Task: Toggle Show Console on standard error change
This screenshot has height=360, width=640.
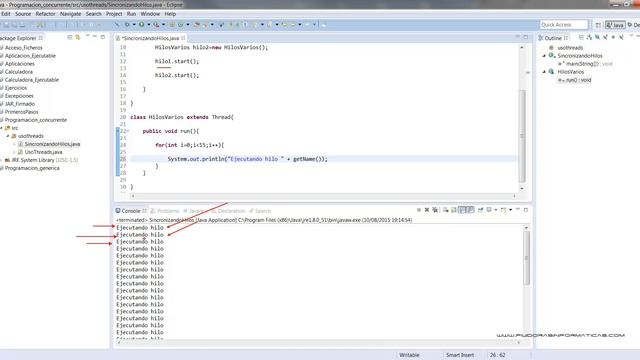Action: [470, 210]
